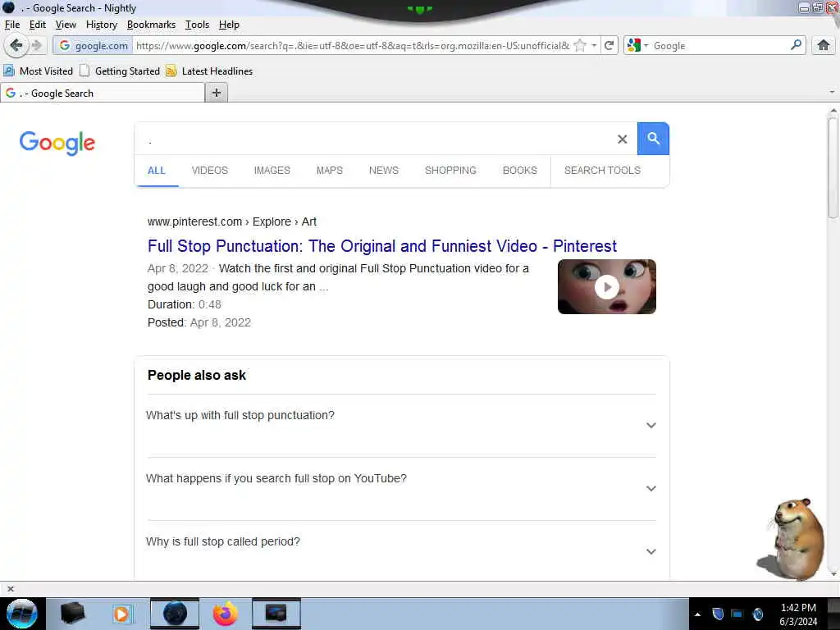
Task: Switch to the SHOPPING results tab
Action: pyautogui.click(x=450, y=171)
